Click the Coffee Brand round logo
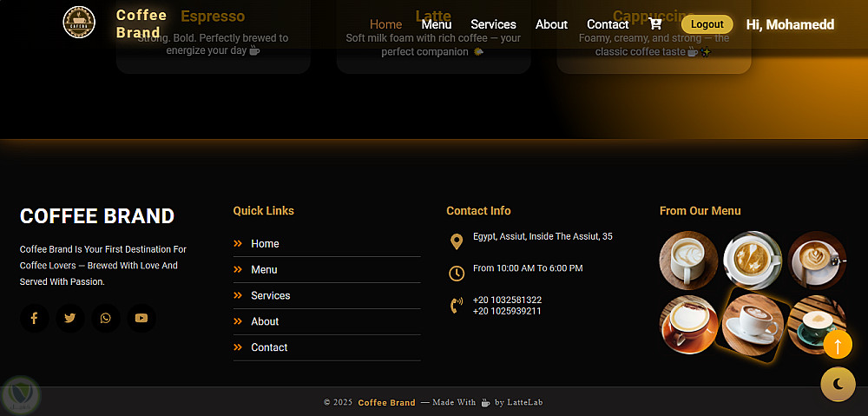868x416 pixels. (x=79, y=23)
